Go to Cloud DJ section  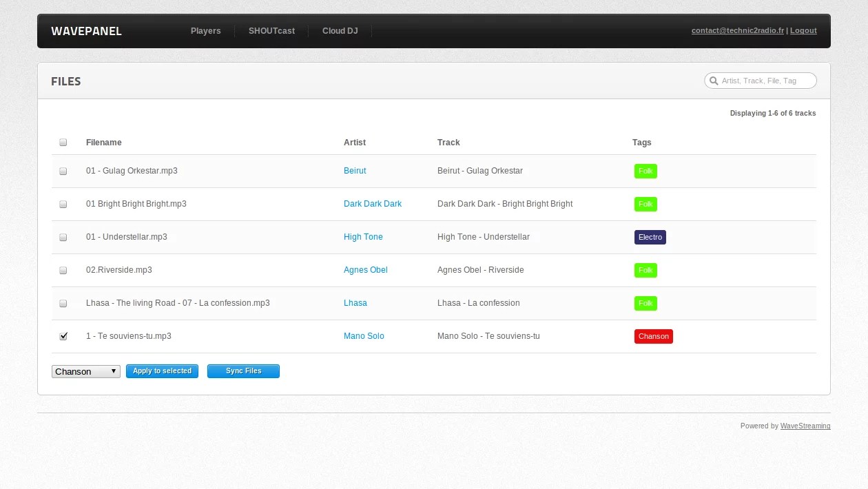tap(340, 31)
